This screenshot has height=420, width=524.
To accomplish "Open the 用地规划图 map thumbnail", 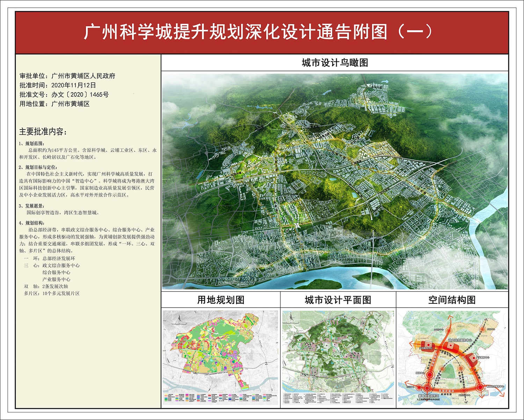I will (220, 358).
